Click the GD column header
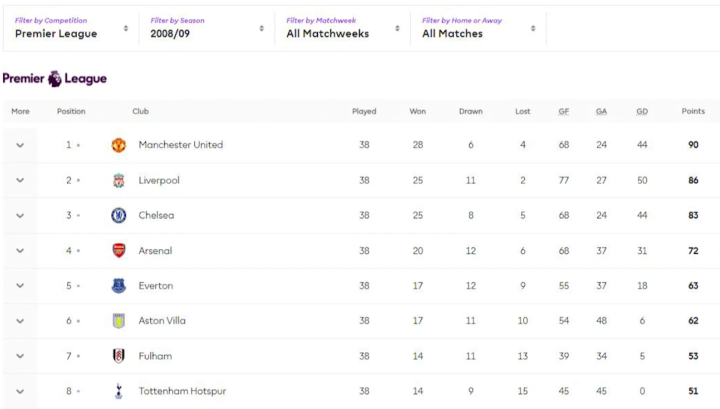The image size is (720, 409). 642,111
